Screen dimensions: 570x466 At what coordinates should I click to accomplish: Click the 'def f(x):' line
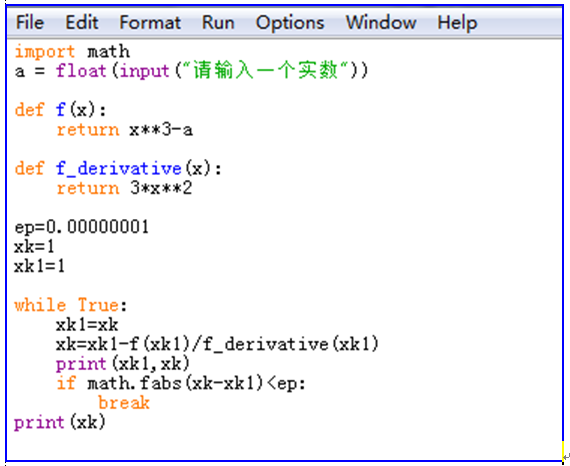(x=61, y=109)
